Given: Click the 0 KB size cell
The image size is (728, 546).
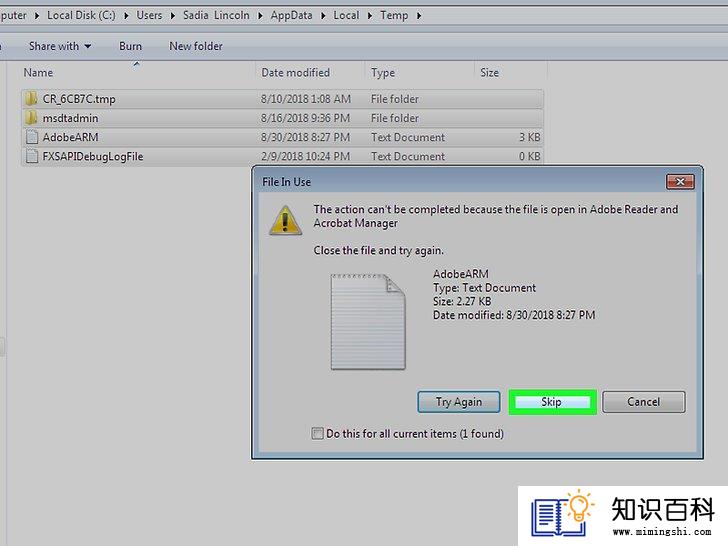Looking at the screenshot, I should [x=529, y=156].
